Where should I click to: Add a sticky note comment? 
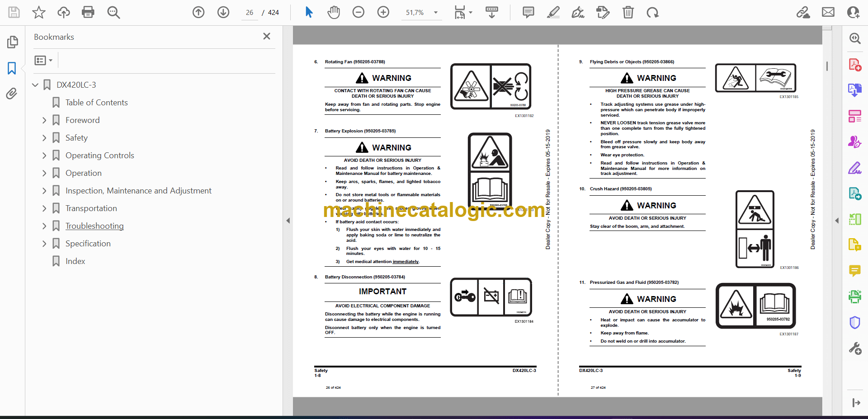[x=528, y=12]
